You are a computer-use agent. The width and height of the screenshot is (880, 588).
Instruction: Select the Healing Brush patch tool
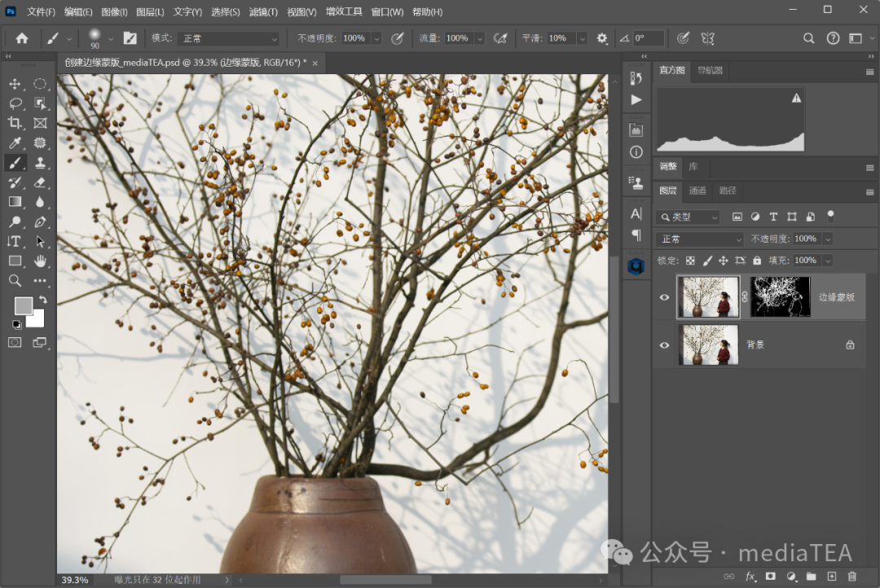pos(40,143)
